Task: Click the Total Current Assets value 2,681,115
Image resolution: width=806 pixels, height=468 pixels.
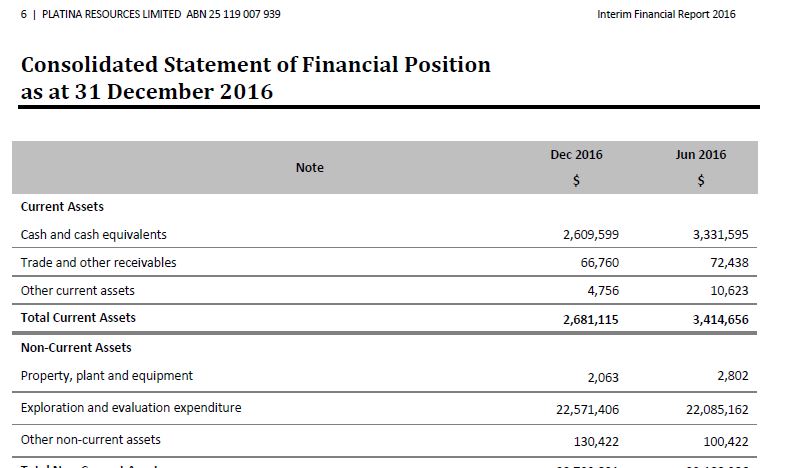Action: coord(591,320)
